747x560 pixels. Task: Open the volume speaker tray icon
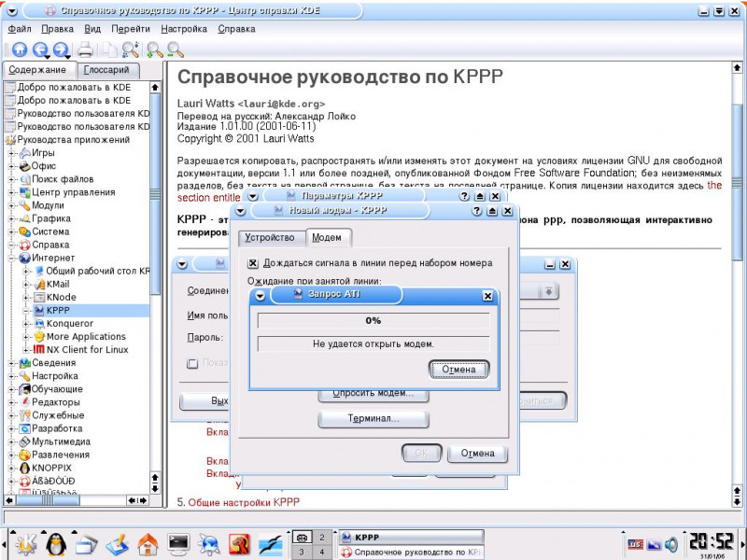pos(671,544)
